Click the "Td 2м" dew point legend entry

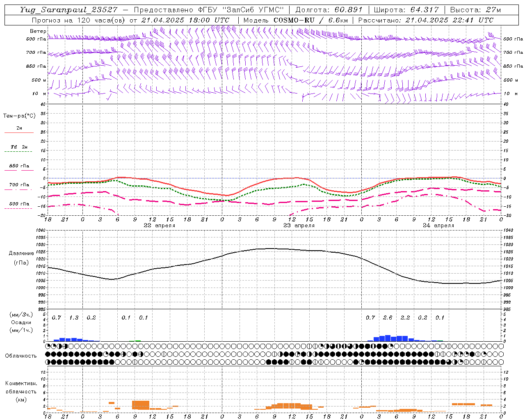pyautogui.click(x=19, y=147)
